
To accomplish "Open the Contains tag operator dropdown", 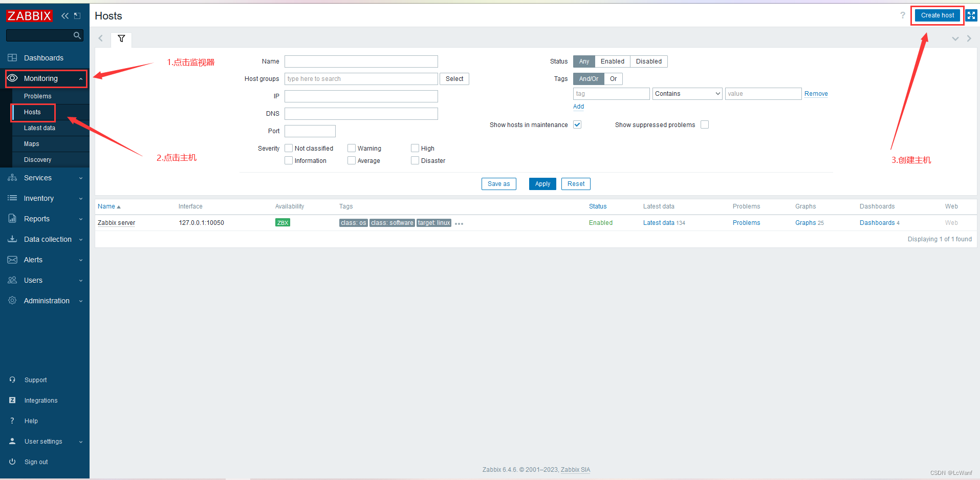I will (x=687, y=94).
